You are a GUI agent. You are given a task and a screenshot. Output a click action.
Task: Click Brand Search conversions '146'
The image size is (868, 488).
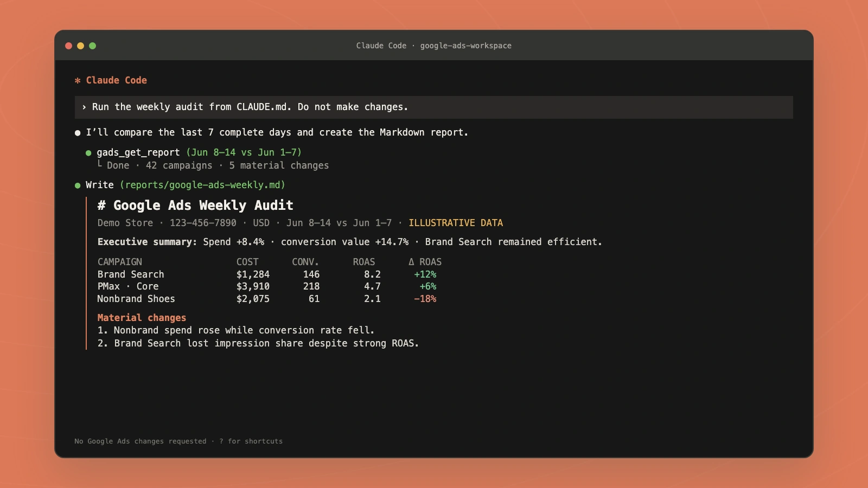click(311, 274)
